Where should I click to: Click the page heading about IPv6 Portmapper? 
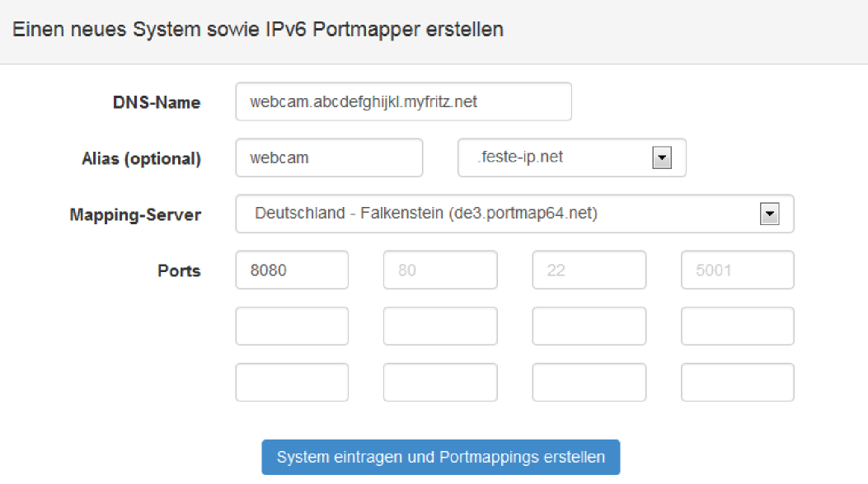click(256, 29)
